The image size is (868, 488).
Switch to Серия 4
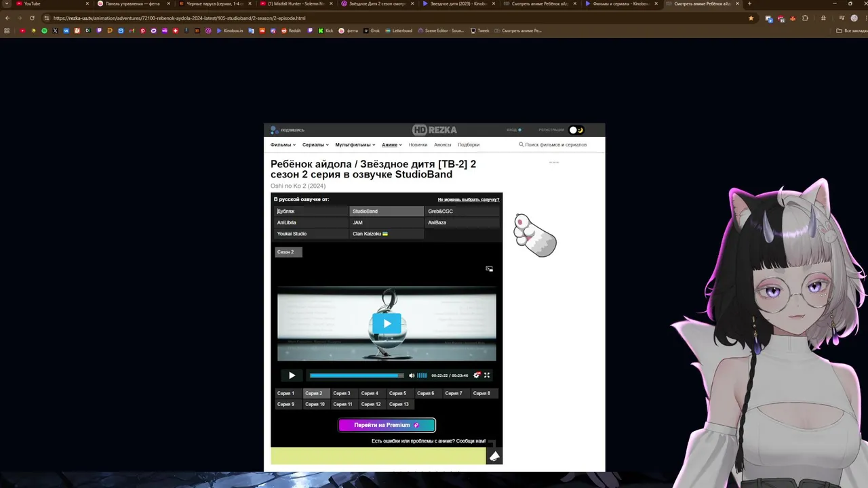click(372, 393)
